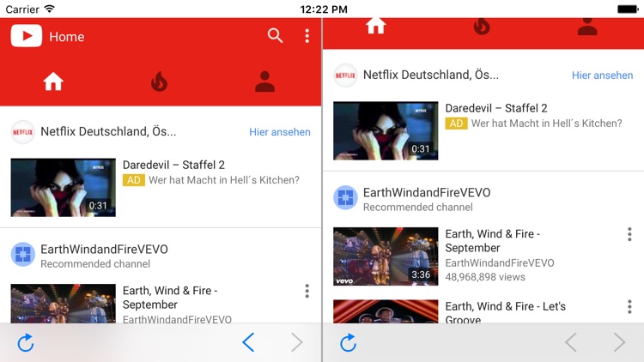This screenshot has width=644, height=362.
Task: Open options for September video in left pane
Action: 307,291
